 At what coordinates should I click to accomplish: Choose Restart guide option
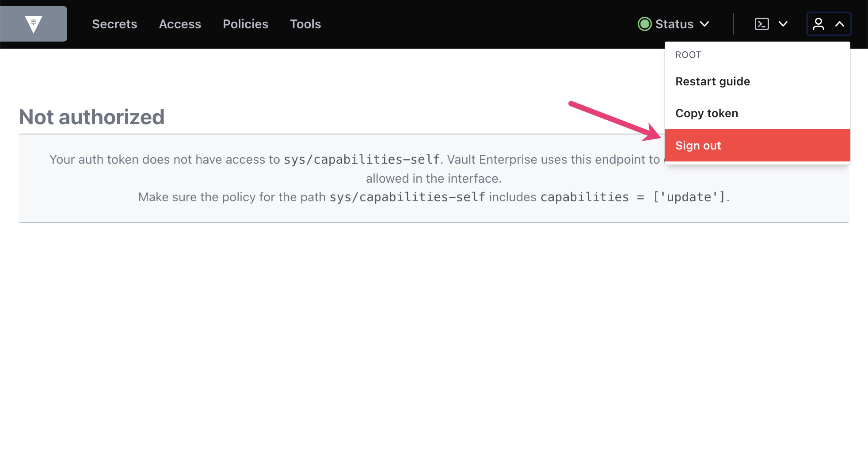click(x=712, y=81)
